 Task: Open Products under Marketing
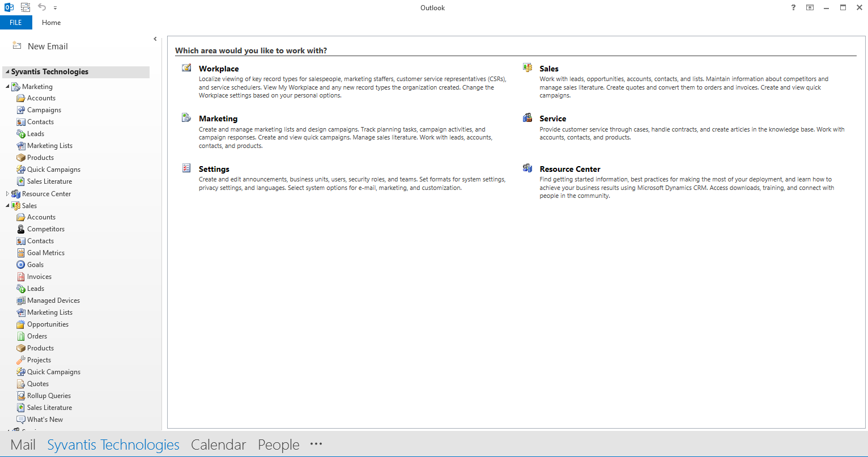pyautogui.click(x=41, y=158)
